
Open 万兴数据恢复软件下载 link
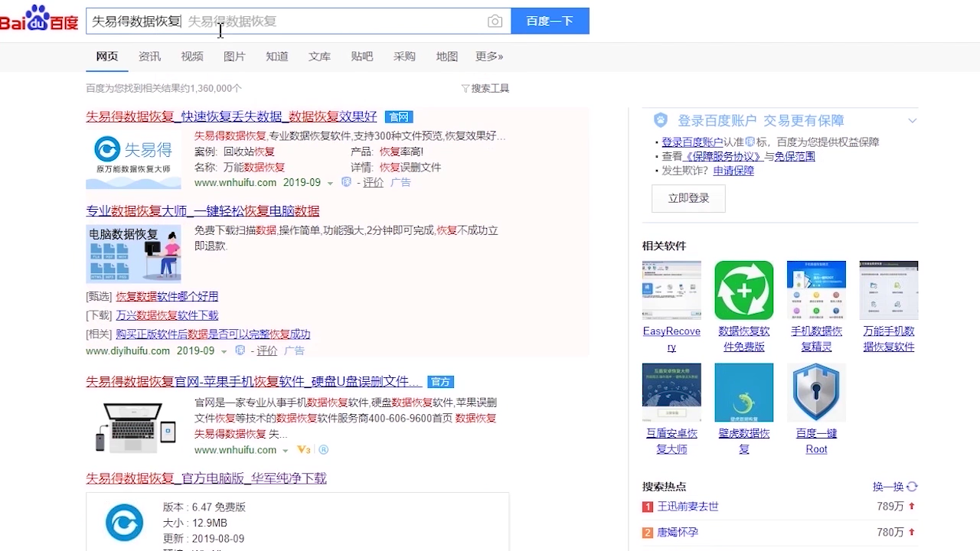(x=167, y=315)
